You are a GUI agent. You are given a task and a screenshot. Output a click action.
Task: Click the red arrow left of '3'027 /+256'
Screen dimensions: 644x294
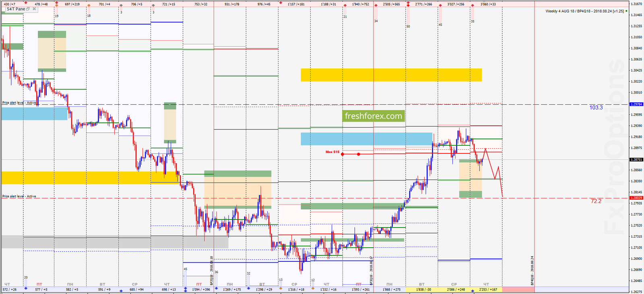point(440,5)
